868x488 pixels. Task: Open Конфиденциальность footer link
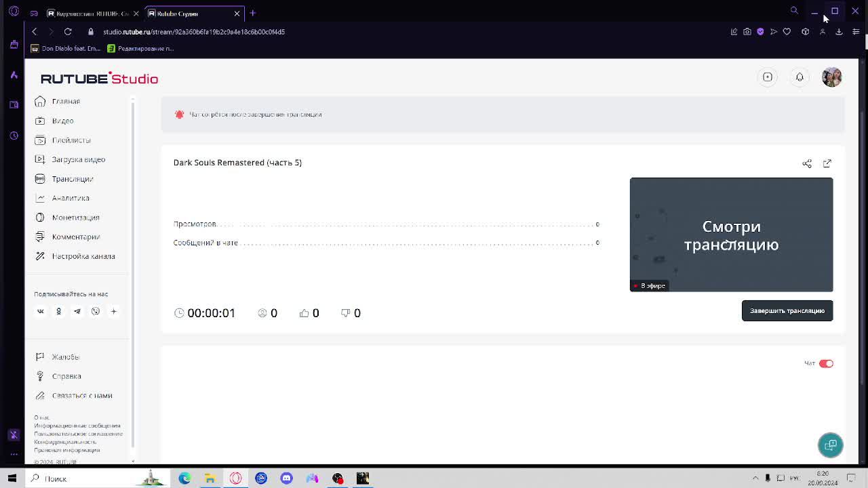coord(65,442)
